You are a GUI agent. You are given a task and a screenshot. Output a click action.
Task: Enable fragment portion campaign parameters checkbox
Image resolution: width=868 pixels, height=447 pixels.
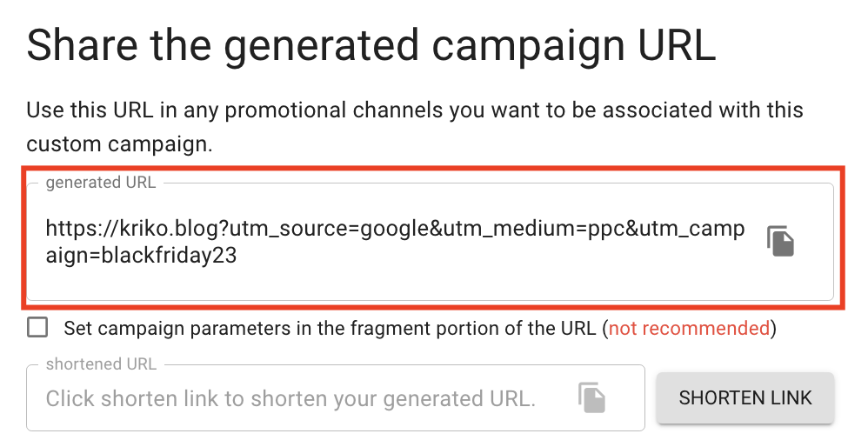click(37, 328)
